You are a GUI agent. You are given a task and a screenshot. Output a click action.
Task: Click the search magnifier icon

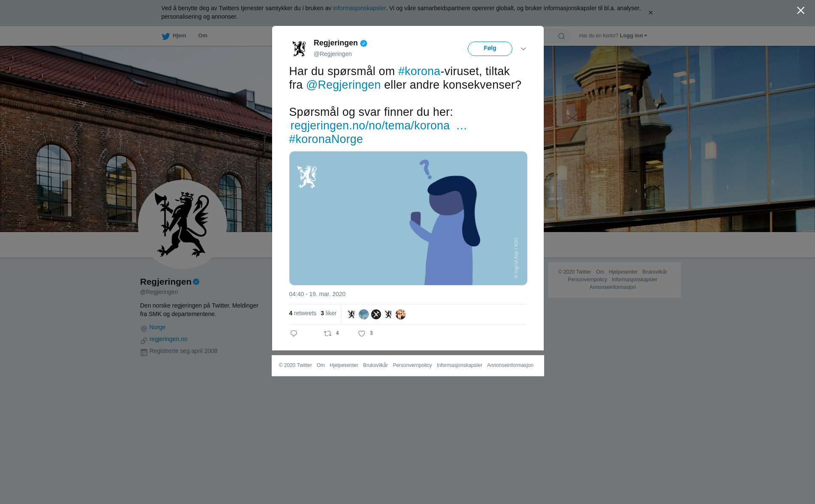[562, 36]
